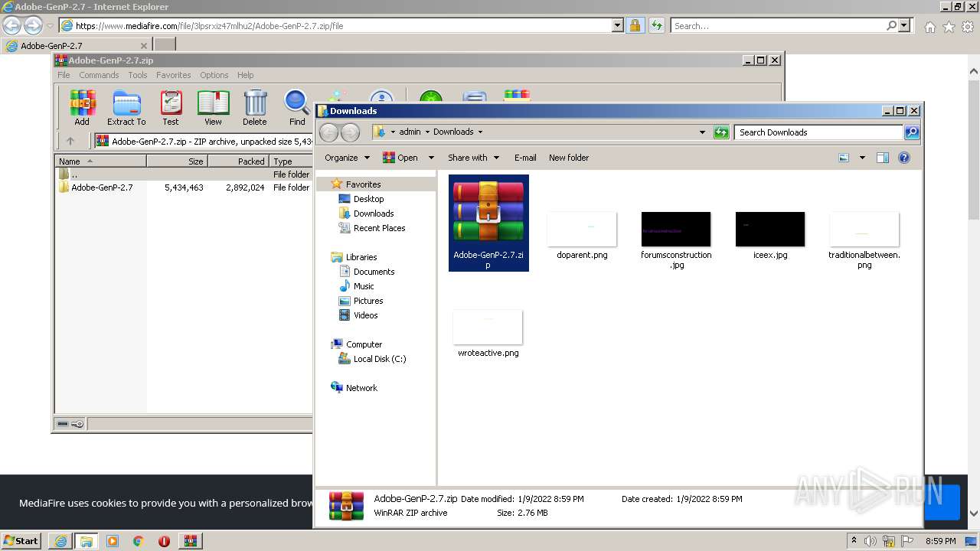Open Explorer help icon

[904, 158]
